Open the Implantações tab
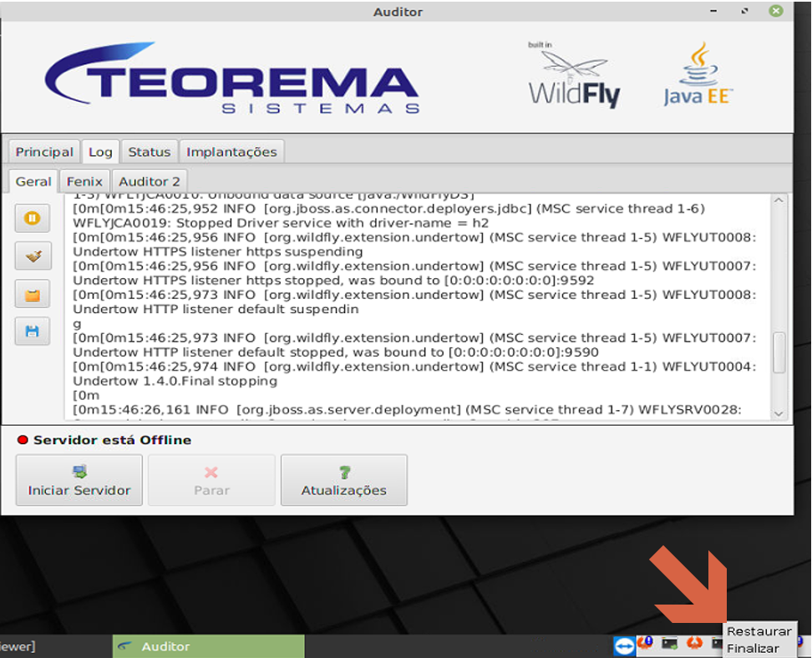This screenshot has width=812, height=658. pos(231,152)
